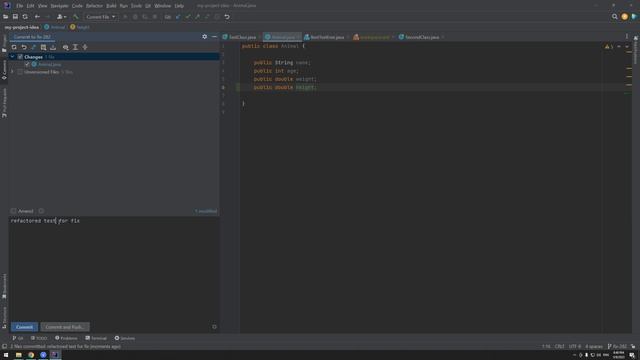Screen dimensions: 640x360
Task: Click the Refresh icon in Commit panel
Action: coord(14,47)
